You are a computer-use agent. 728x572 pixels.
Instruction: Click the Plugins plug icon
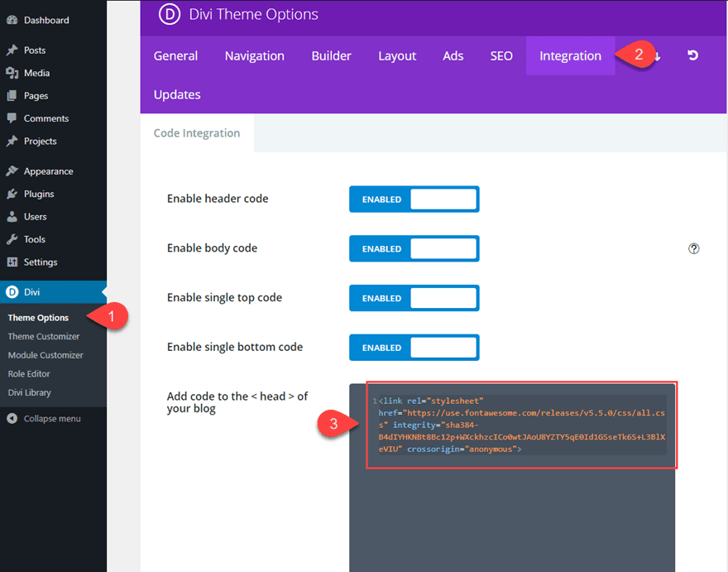click(12, 194)
